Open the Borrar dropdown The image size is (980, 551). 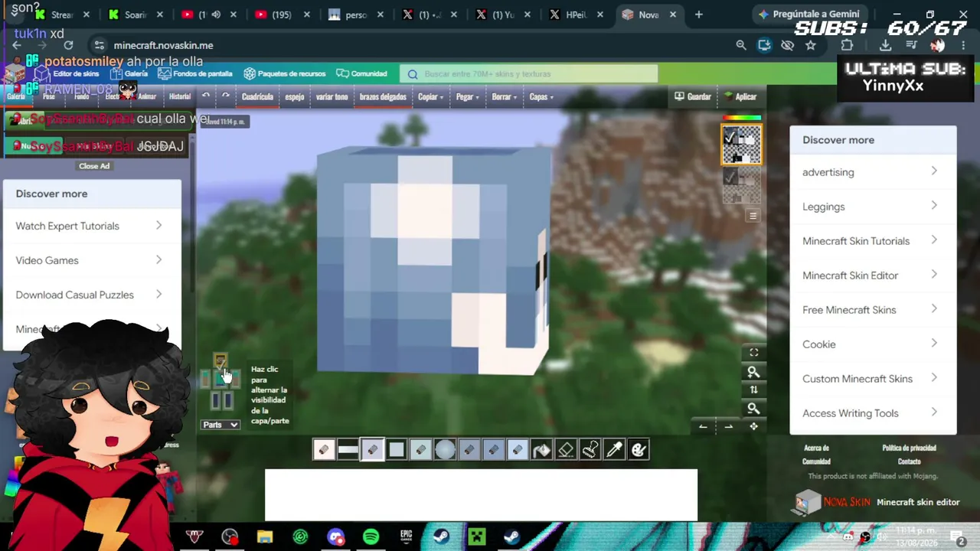click(x=504, y=96)
